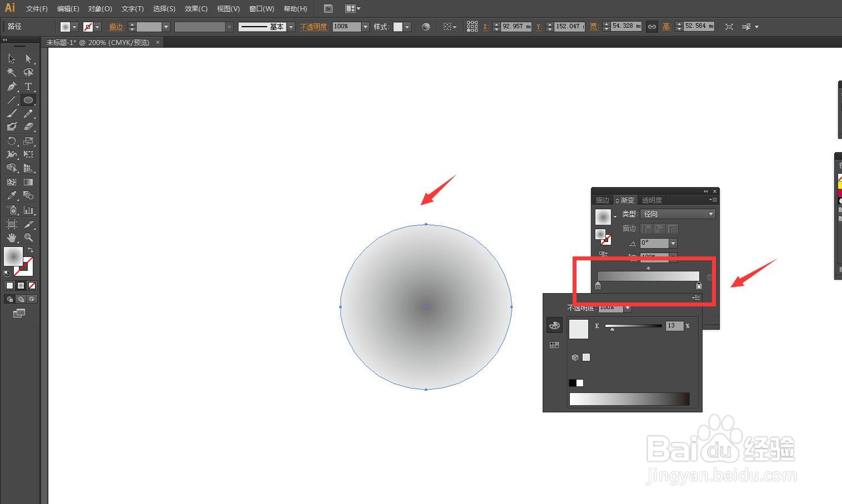Select the Column Graph tool
Image resolution: width=842 pixels, height=504 pixels.
point(28,210)
